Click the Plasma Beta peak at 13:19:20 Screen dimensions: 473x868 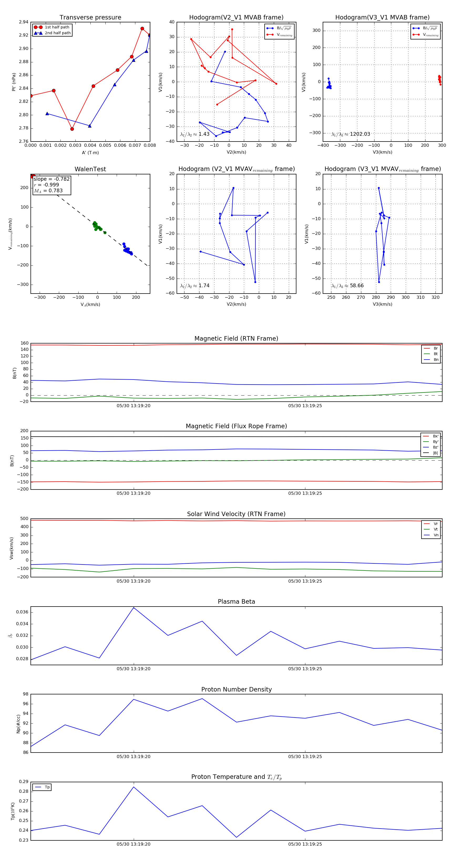134,608
